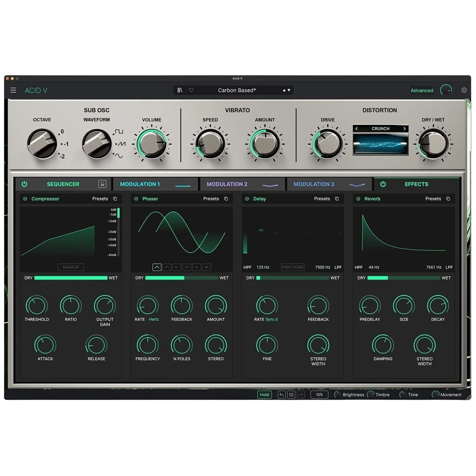
Task: Copy Compressor settings using the copy icon
Action: [x=115, y=199]
